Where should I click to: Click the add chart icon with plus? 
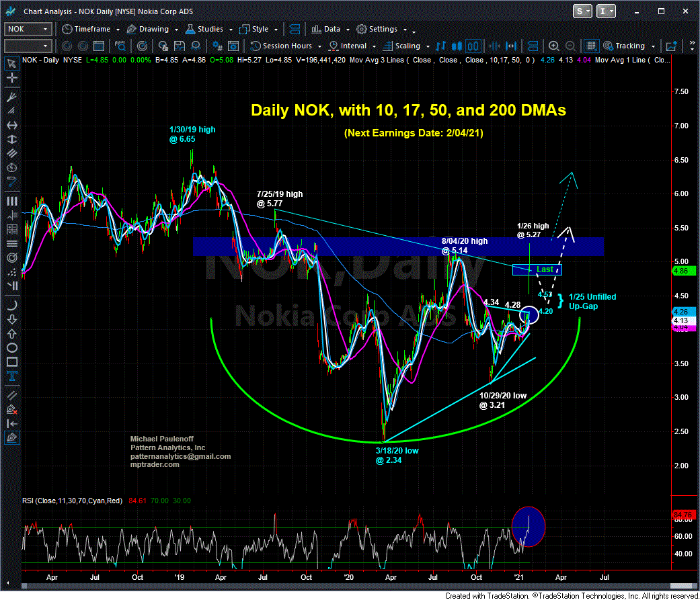coord(671,46)
